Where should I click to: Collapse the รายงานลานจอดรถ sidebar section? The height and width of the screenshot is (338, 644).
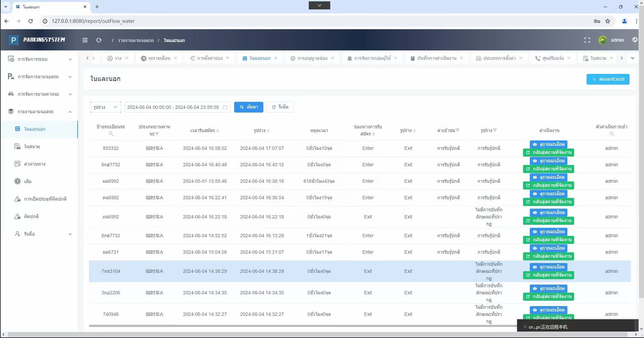[x=39, y=112]
